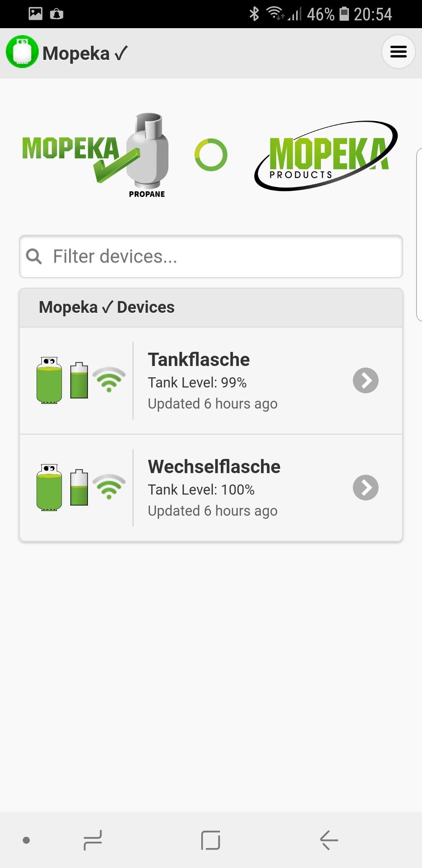Tap the search magnifier icon
The image size is (422, 868).
coord(34,256)
